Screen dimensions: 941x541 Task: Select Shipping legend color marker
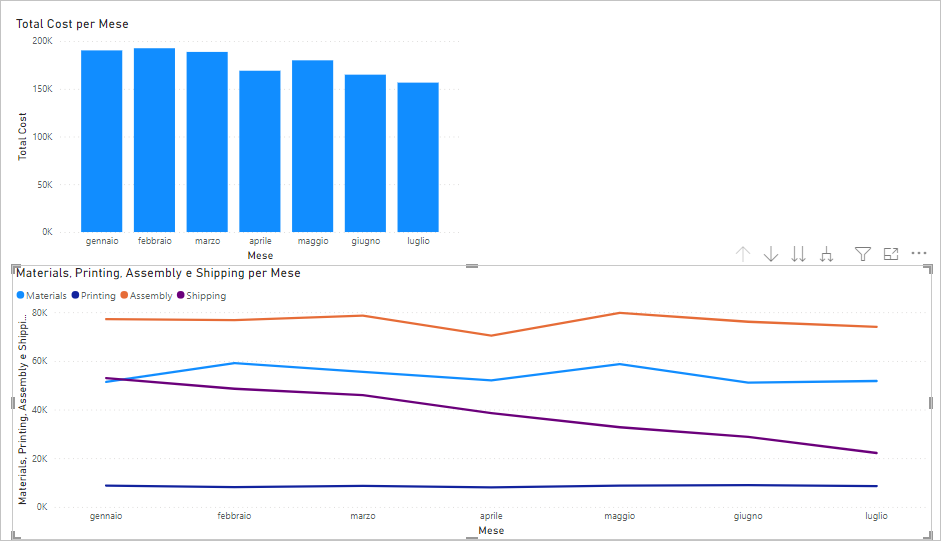click(181, 295)
